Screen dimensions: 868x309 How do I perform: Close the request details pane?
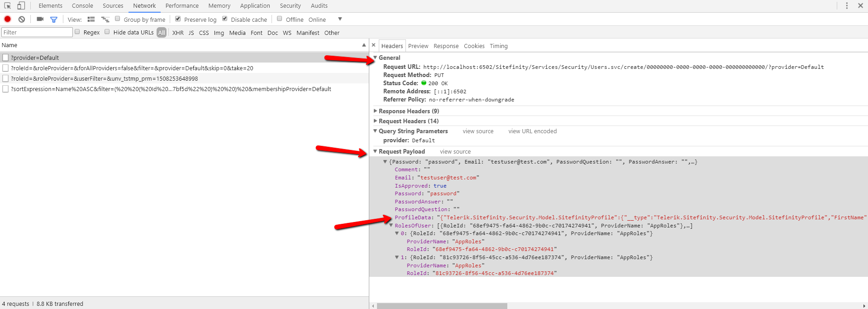373,45
